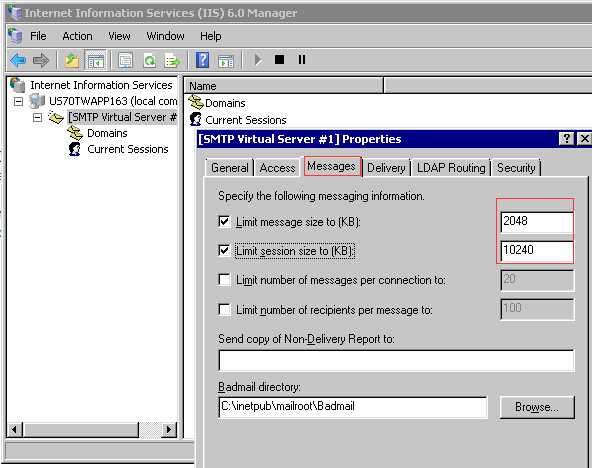Switch to the General tab
592x468 pixels.
[x=230, y=168]
